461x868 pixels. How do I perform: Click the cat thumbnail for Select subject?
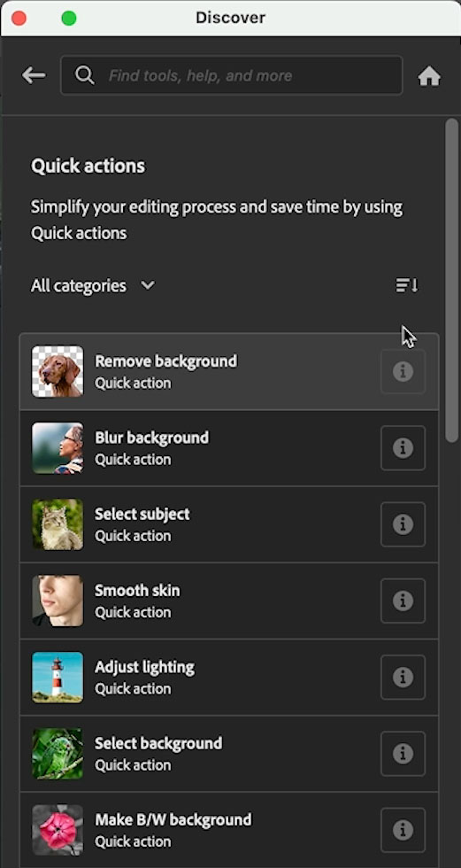tap(58, 524)
